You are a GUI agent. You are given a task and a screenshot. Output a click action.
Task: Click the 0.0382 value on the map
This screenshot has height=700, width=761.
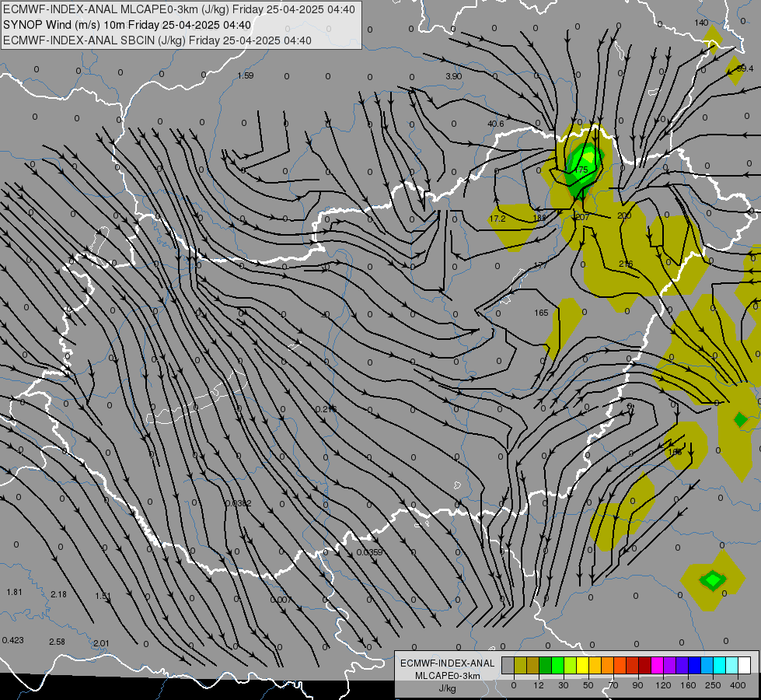click(239, 503)
